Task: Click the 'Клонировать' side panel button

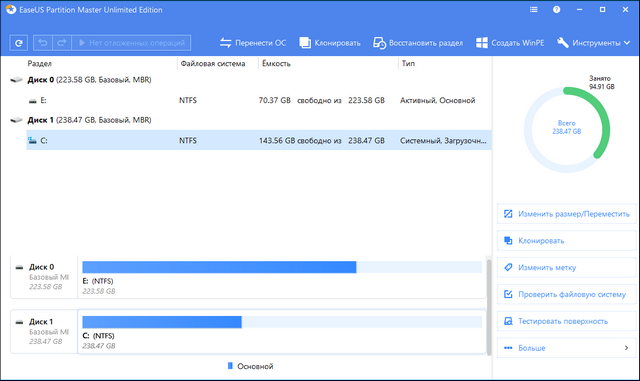Action: click(x=567, y=241)
